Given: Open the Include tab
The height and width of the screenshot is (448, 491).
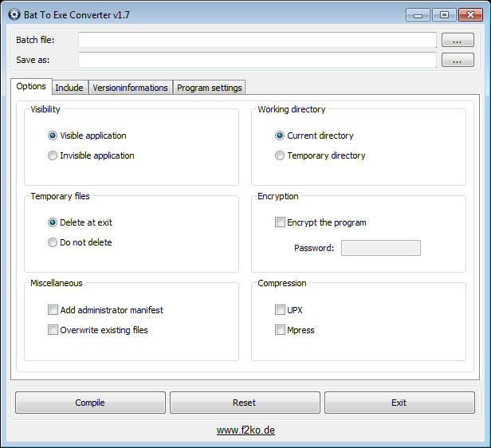Looking at the screenshot, I should pyautogui.click(x=69, y=88).
